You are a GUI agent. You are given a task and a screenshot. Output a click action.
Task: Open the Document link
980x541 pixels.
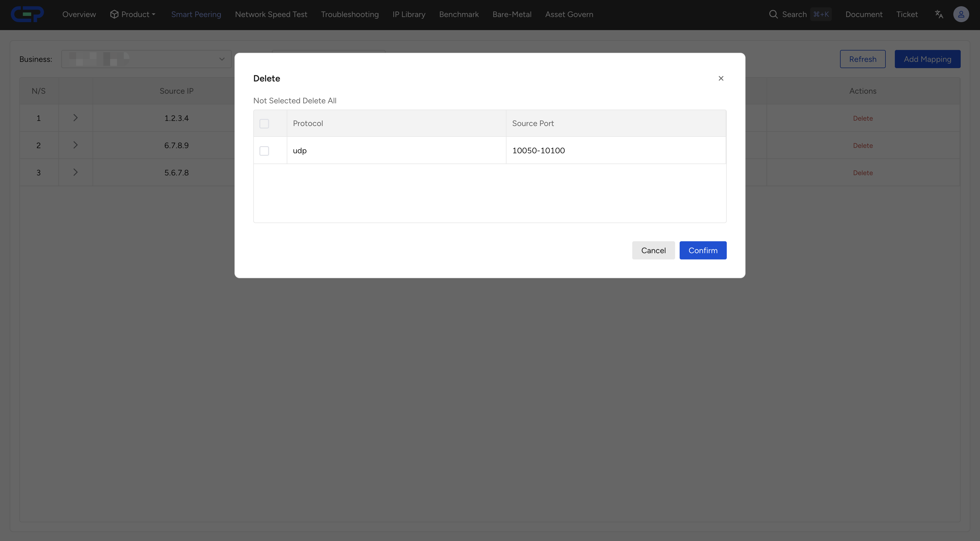(x=864, y=14)
